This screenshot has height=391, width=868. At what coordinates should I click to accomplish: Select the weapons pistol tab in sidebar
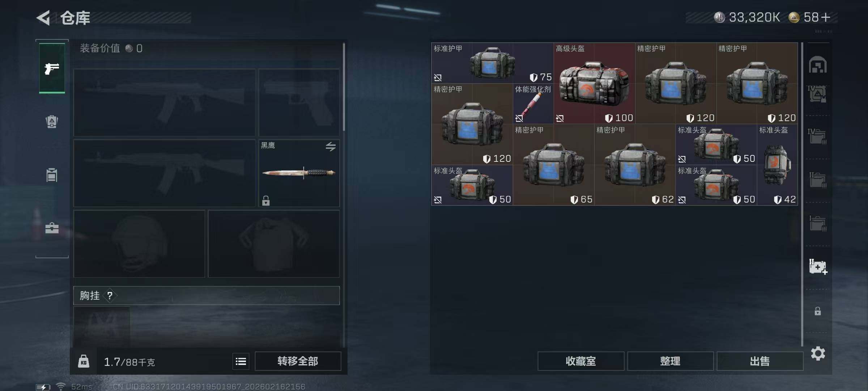(52, 68)
